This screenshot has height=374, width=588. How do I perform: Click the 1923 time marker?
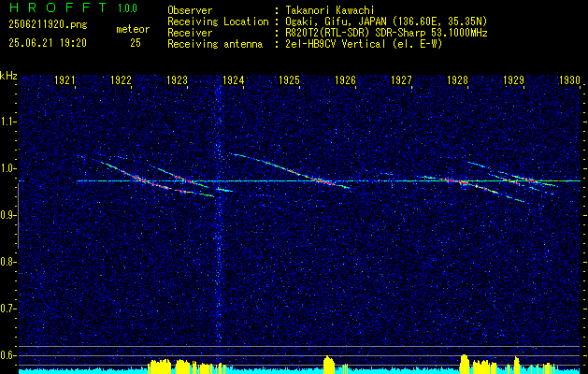tap(177, 80)
